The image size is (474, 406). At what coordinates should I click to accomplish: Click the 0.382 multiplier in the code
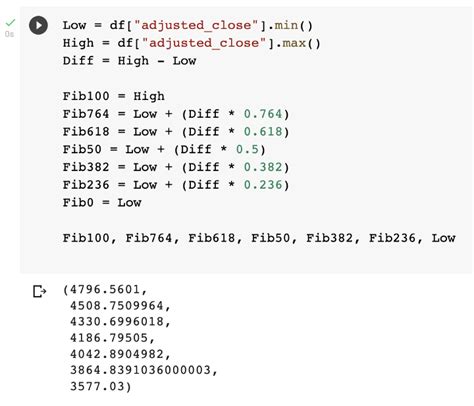(263, 167)
